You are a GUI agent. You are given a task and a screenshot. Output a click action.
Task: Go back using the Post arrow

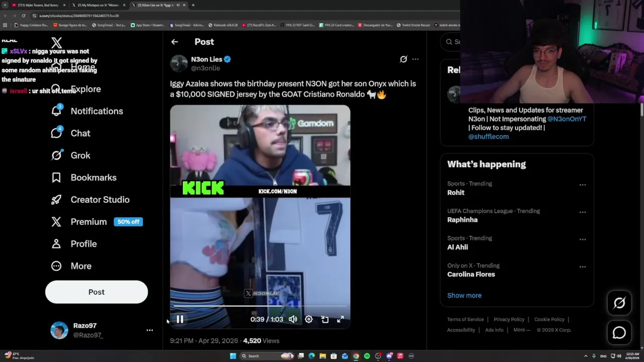tap(175, 42)
